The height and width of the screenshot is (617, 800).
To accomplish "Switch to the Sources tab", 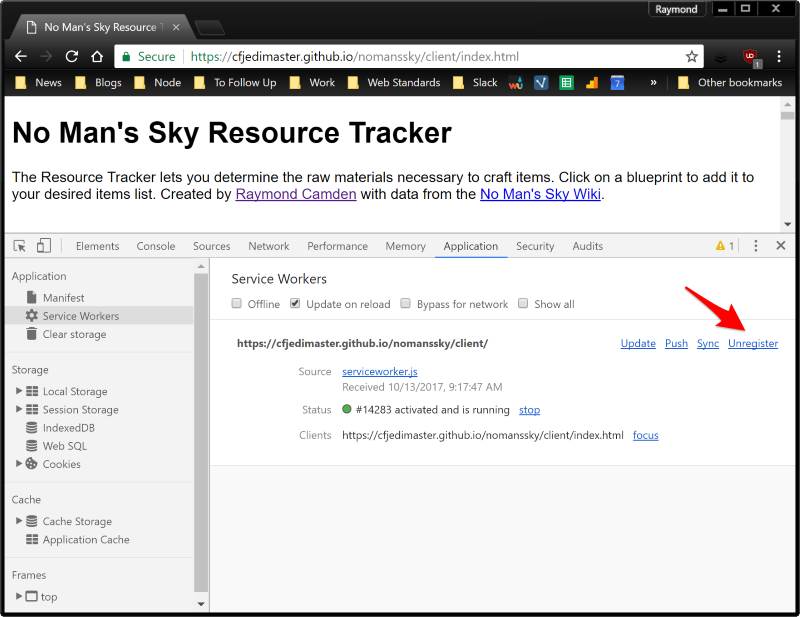I will [211, 246].
